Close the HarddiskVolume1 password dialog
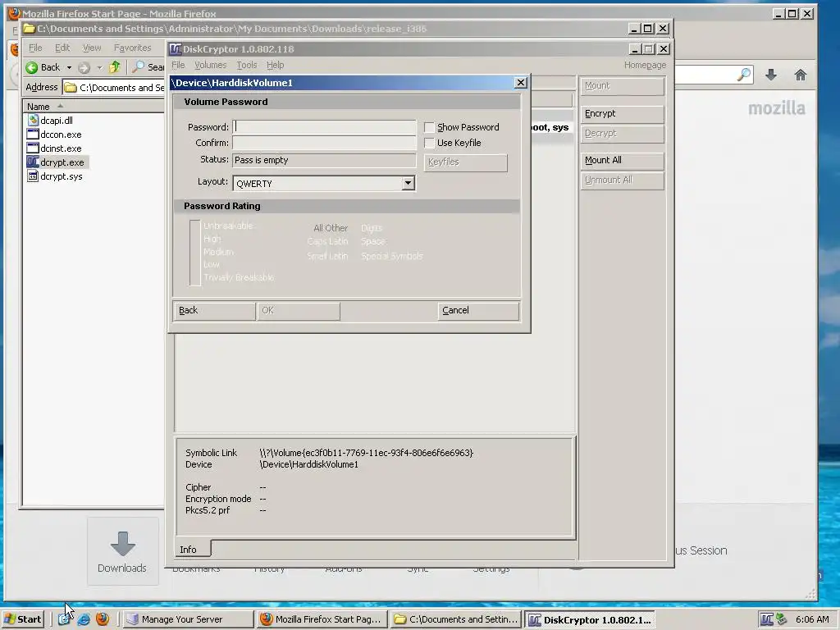 (x=520, y=83)
